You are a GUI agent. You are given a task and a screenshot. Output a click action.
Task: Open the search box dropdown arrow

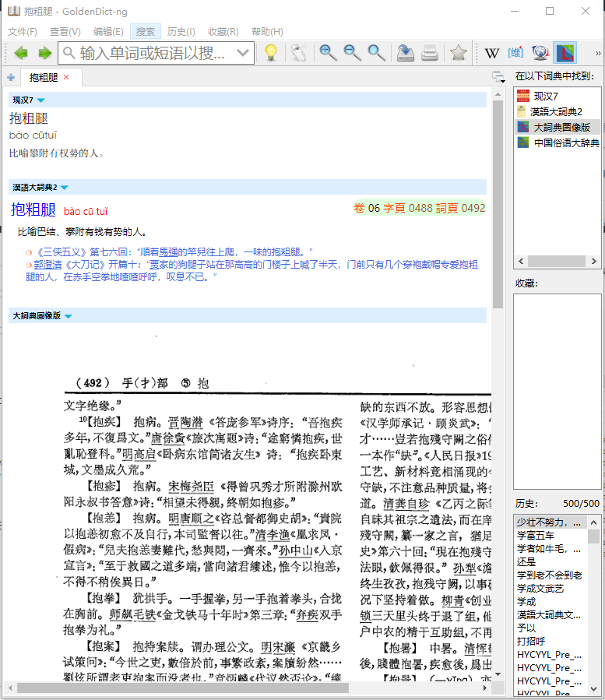pos(243,53)
